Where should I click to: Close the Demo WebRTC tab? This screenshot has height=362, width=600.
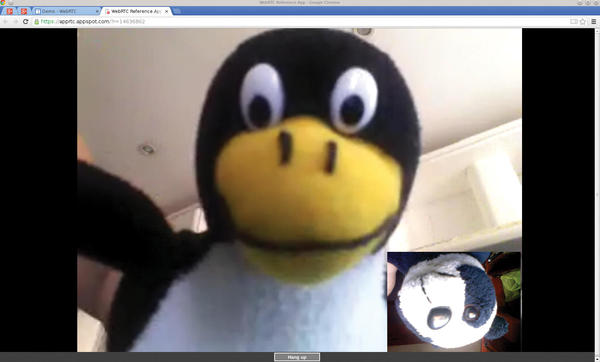coord(97,11)
